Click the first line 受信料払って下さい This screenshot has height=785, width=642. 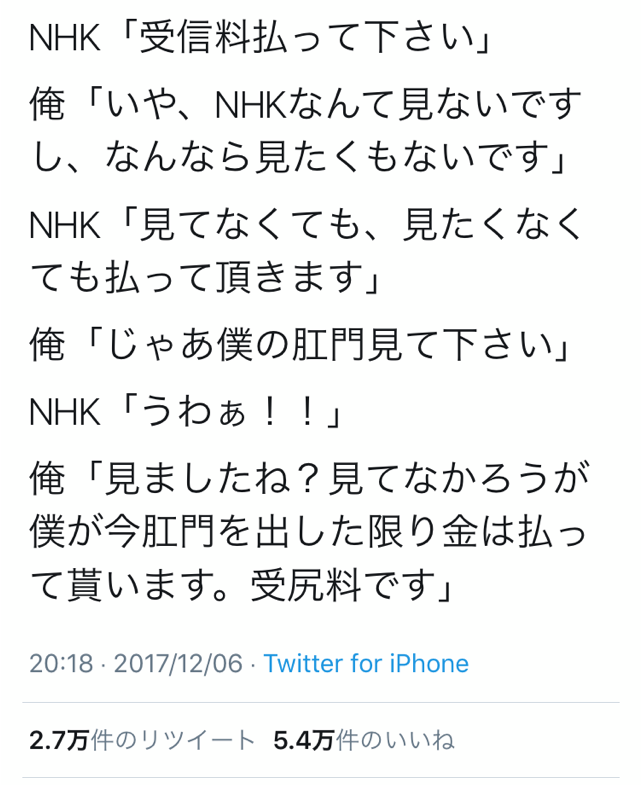click(x=260, y=39)
